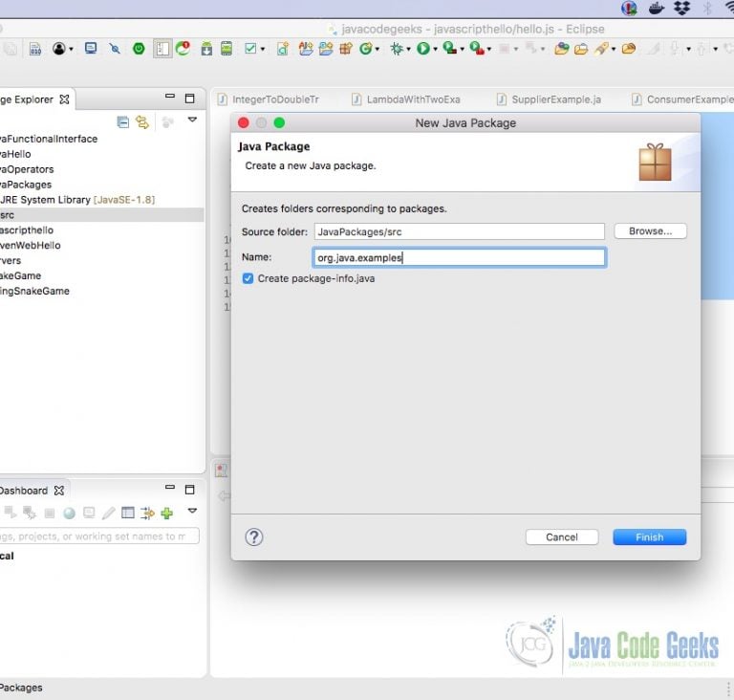Open the Android virtual device manager icon
Image resolution: width=734 pixels, height=700 pixels.
(227, 49)
